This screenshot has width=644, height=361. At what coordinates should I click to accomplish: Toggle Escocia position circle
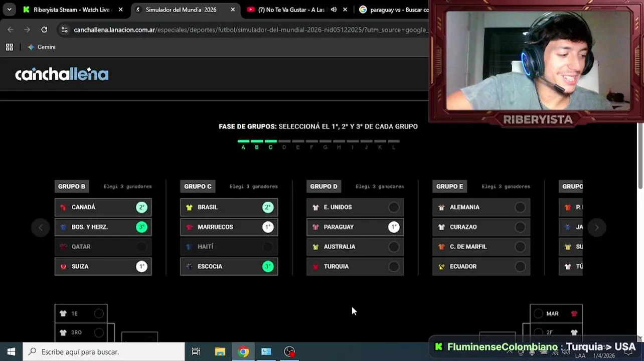[268, 266]
